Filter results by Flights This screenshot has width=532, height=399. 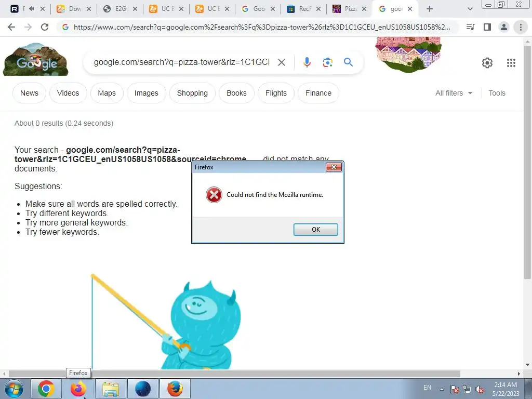(276, 93)
